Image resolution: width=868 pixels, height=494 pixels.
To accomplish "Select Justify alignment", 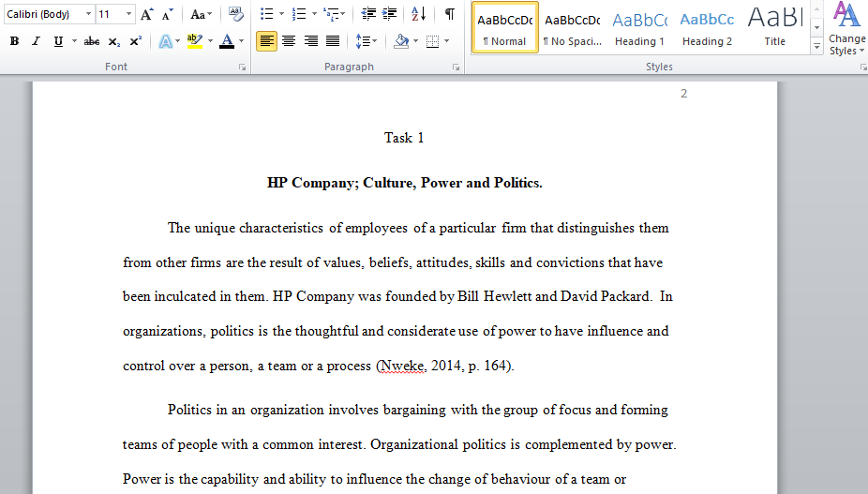I will click(333, 41).
